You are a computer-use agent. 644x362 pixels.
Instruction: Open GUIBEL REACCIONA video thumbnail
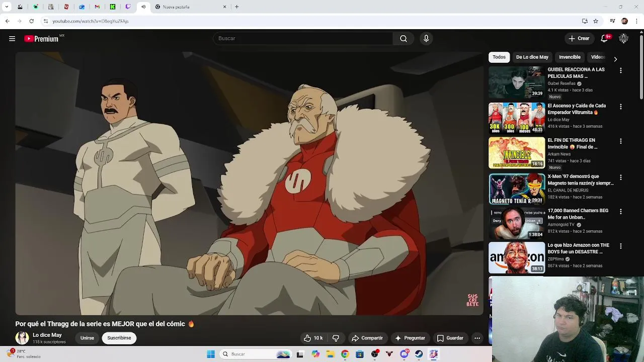(x=517, y=82)
